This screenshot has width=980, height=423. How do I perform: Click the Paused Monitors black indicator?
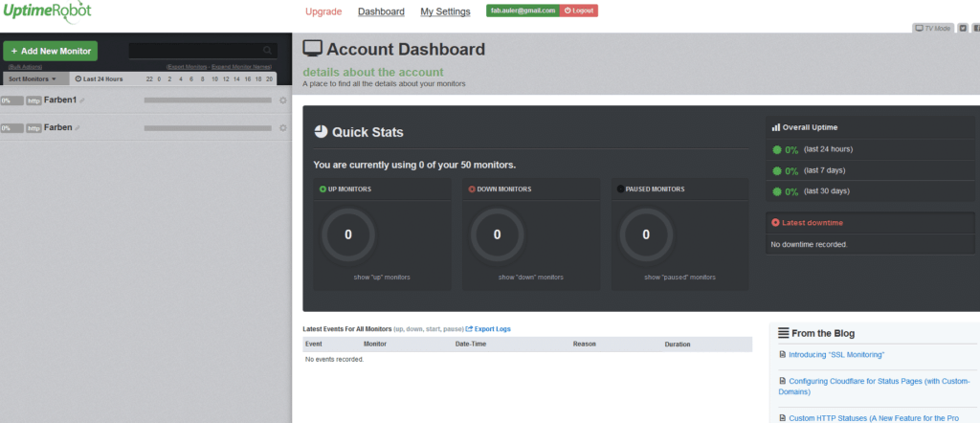point(620,189)
